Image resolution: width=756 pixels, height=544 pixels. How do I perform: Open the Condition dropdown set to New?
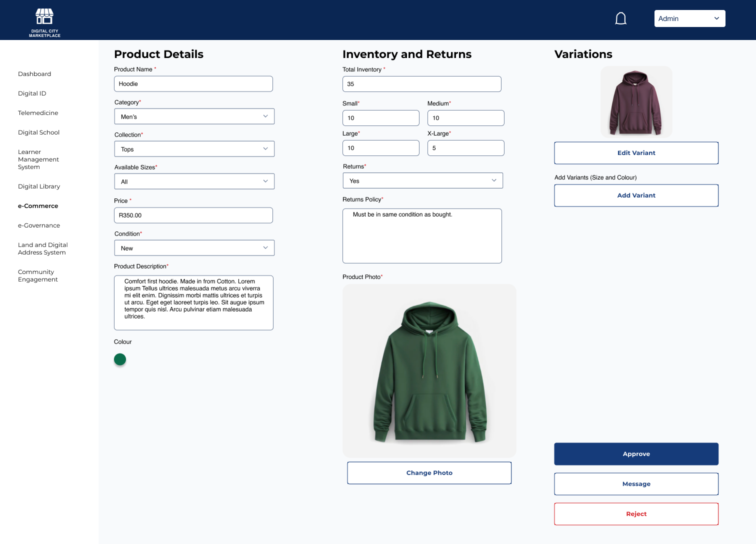pos(194,248)
